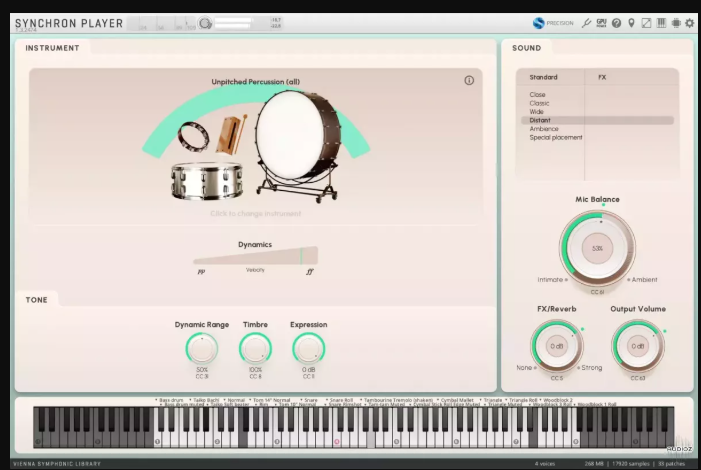Click the 4 voices status text
Image resolution: width=701 pixels, height=470 pixels.
[x=545, y=464]
